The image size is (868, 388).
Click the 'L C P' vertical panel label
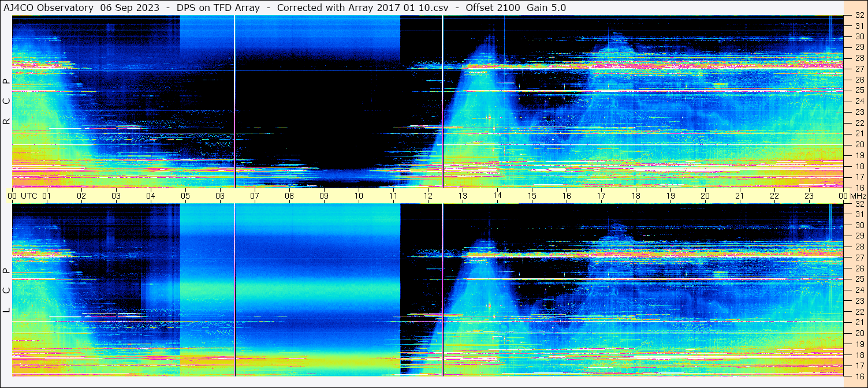pos(6,291)
